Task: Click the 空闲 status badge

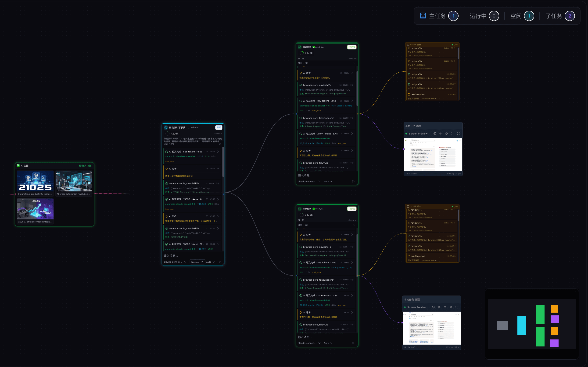Action: (219, 127)
